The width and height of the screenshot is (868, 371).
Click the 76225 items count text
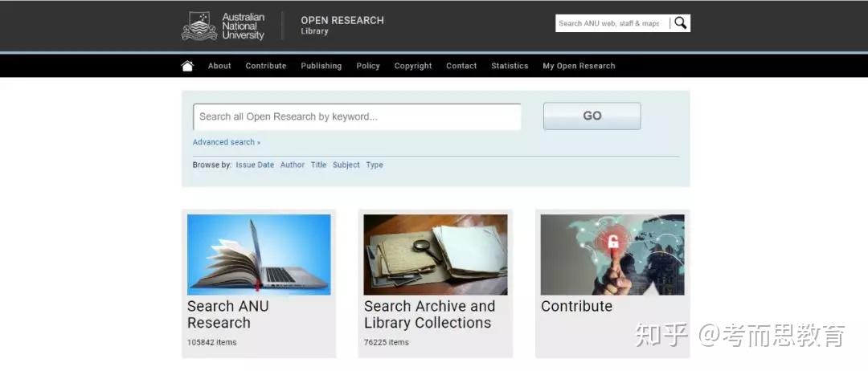[x=387, y=342]
